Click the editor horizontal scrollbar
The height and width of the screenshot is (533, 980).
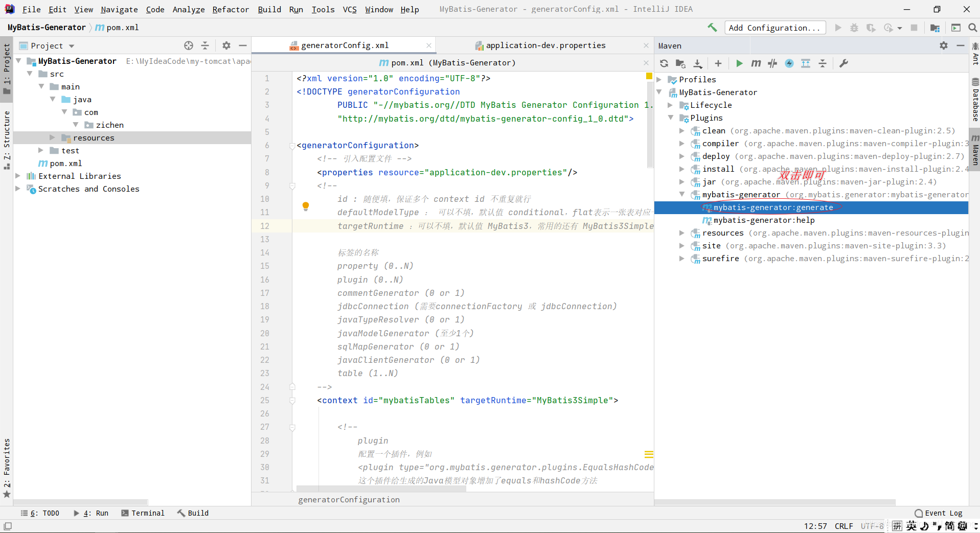(x=381, y=489)
